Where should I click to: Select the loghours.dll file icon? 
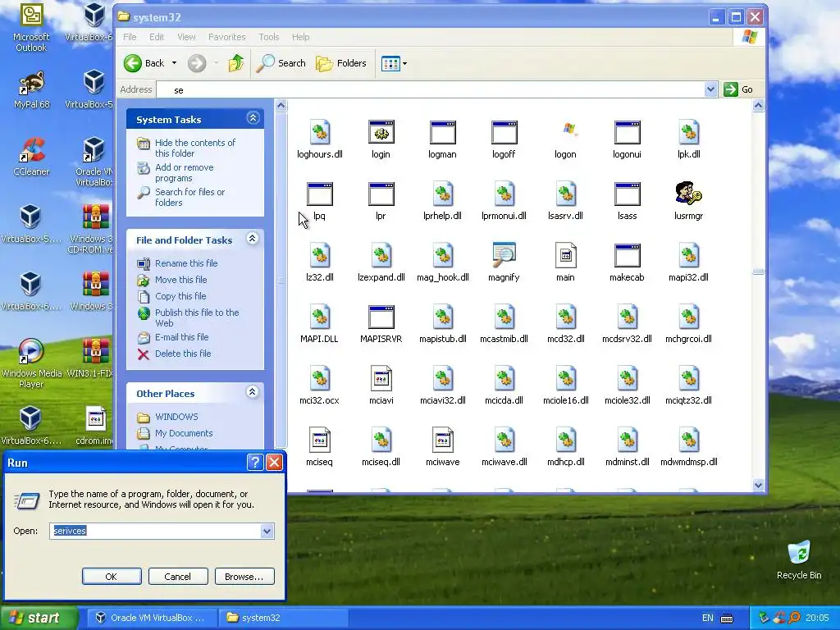point(320,132)
